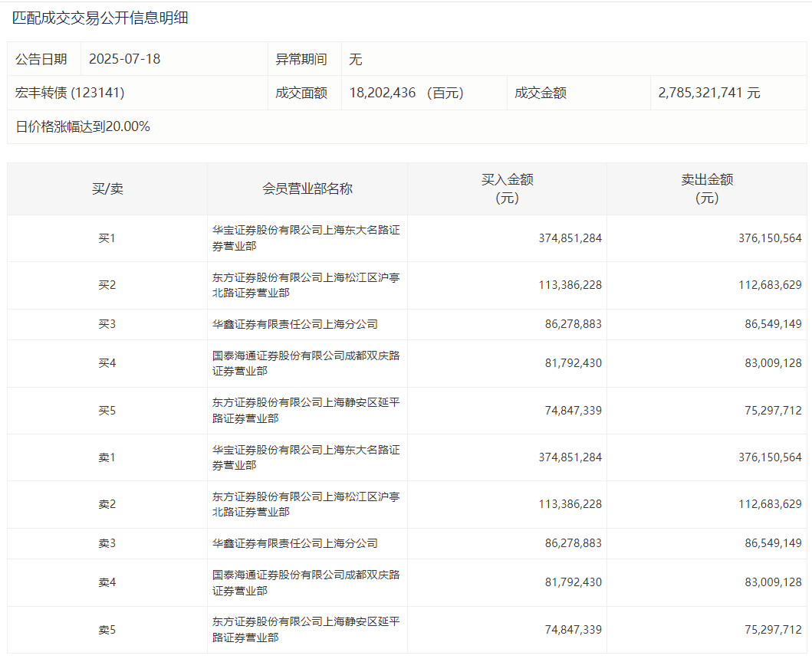The height and width of the screenshot is (662, 812).
Task: Select the announcement date 2025-07-18
Action: point(125,59)
